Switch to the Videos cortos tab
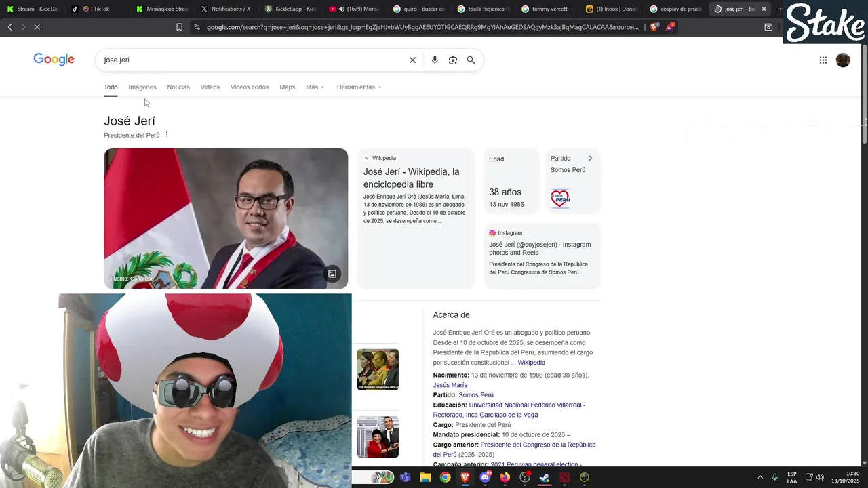 tap(250, 87)
